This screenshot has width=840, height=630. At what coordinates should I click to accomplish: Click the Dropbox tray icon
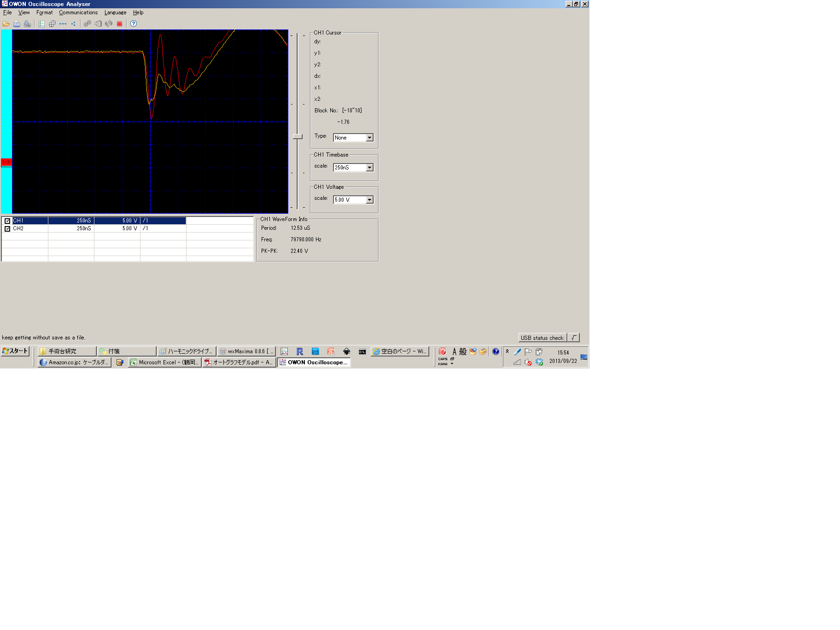click(539, 362)
